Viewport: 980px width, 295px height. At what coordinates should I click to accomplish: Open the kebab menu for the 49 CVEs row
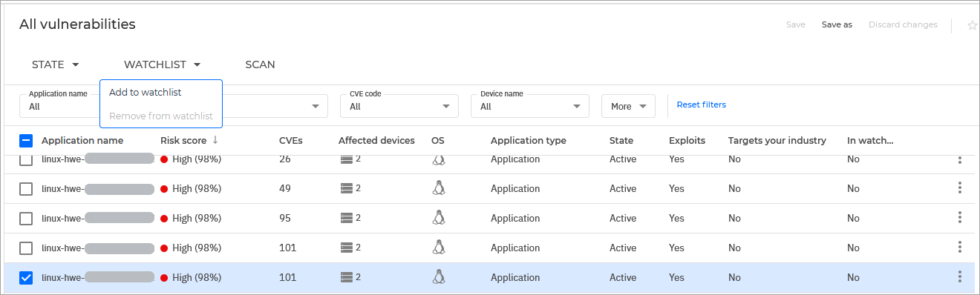click(x=959, y=188)
